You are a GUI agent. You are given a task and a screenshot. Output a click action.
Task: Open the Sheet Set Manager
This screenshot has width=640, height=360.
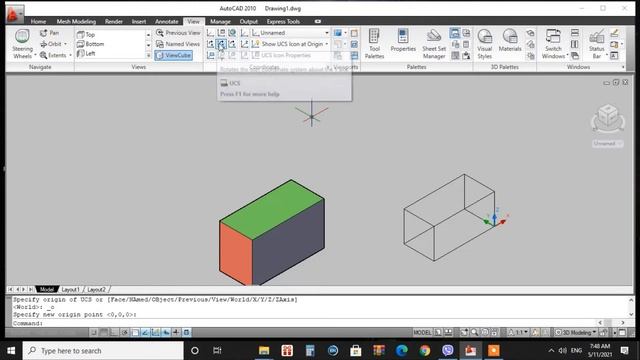tap(433, 44)
